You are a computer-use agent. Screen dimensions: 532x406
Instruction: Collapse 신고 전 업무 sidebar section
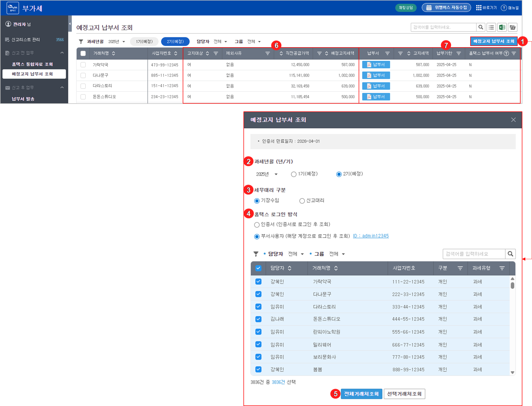coord(62,53)
